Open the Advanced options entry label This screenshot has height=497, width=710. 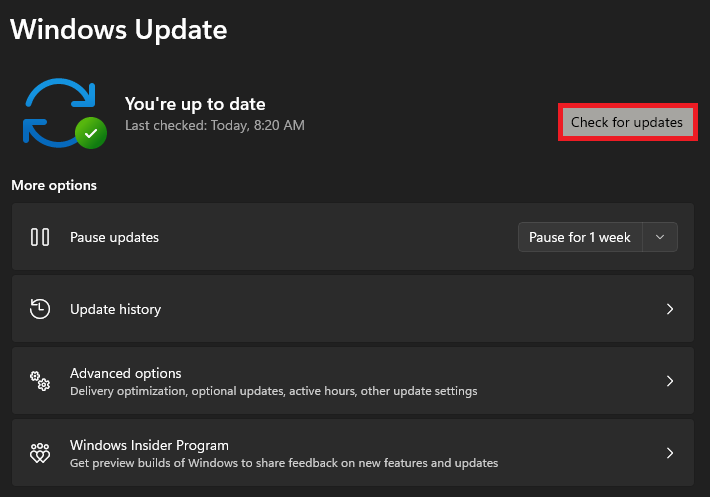(x=126, y=373)
